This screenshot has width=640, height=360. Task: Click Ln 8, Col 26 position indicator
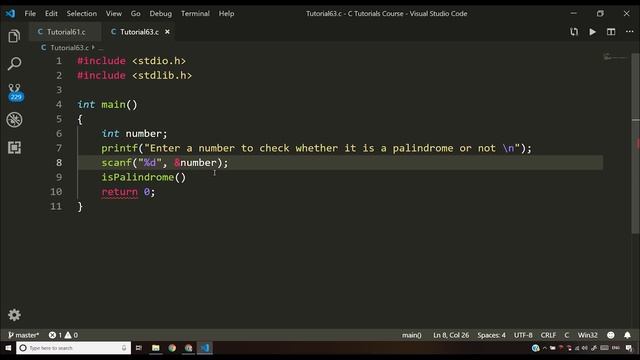tap(451, 335)
